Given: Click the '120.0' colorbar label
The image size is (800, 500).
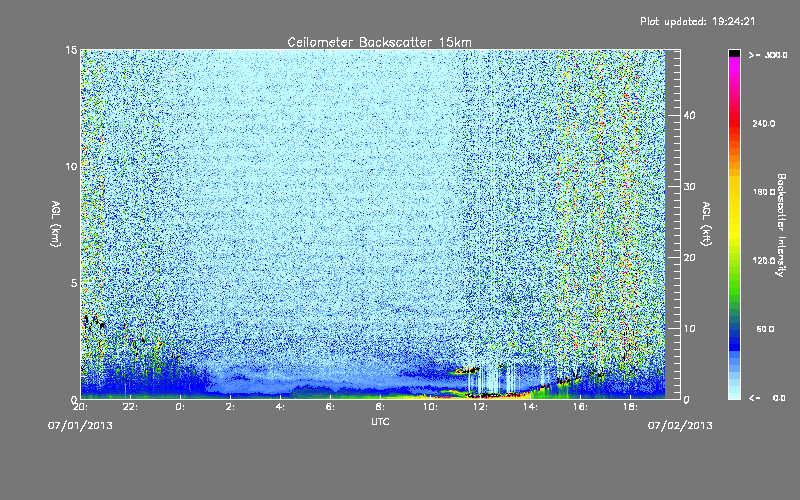Looking at the screenshot, I should click(764, 260).
